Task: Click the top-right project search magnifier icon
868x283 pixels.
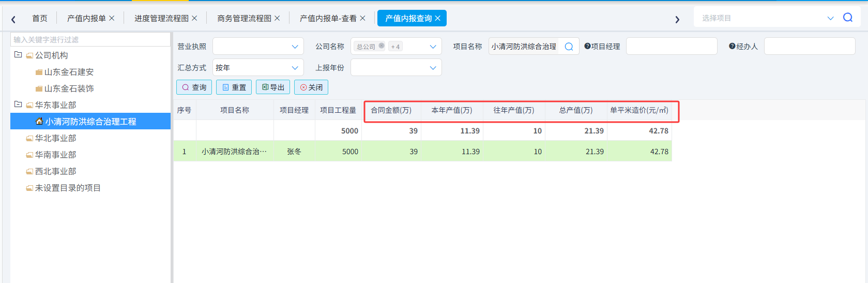Action: tap(848, 18)
